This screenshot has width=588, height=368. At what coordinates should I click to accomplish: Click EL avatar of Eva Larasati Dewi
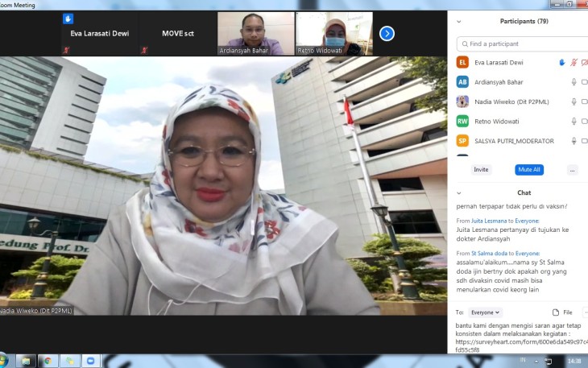point(462,62)
